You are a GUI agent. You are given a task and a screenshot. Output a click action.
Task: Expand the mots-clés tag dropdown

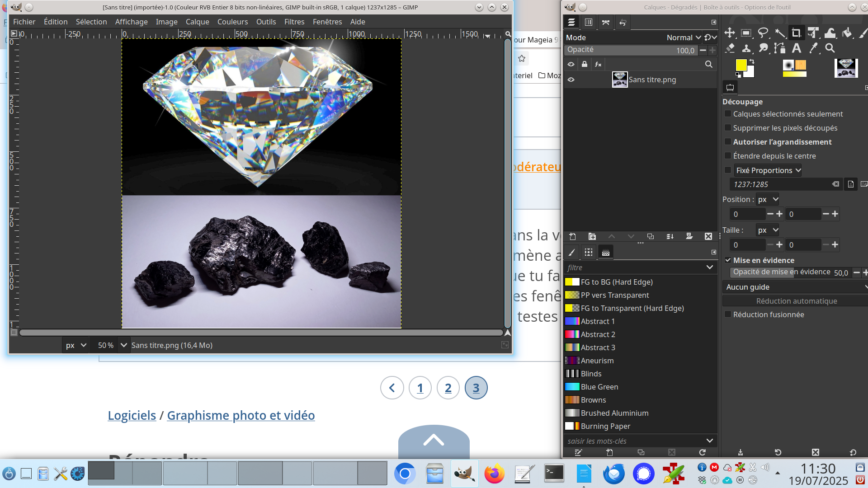click(x=709, y=441)
